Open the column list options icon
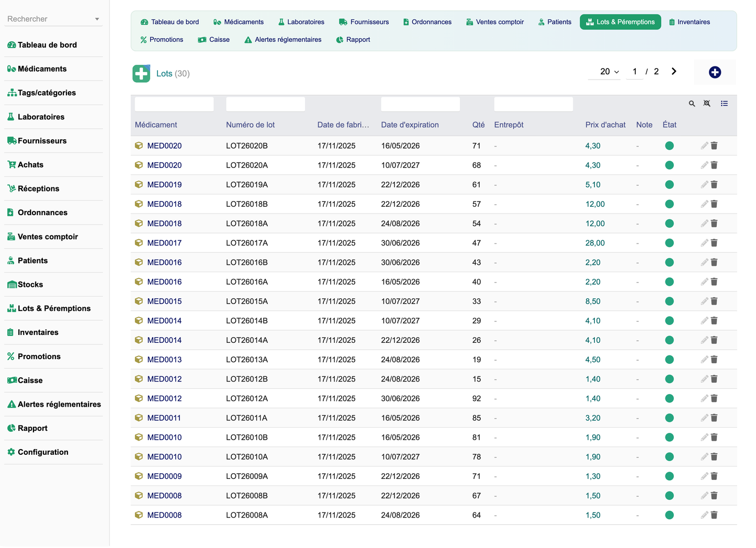This screenshot has width=756, height=548. pyautogui.click(x=724, y=104)
